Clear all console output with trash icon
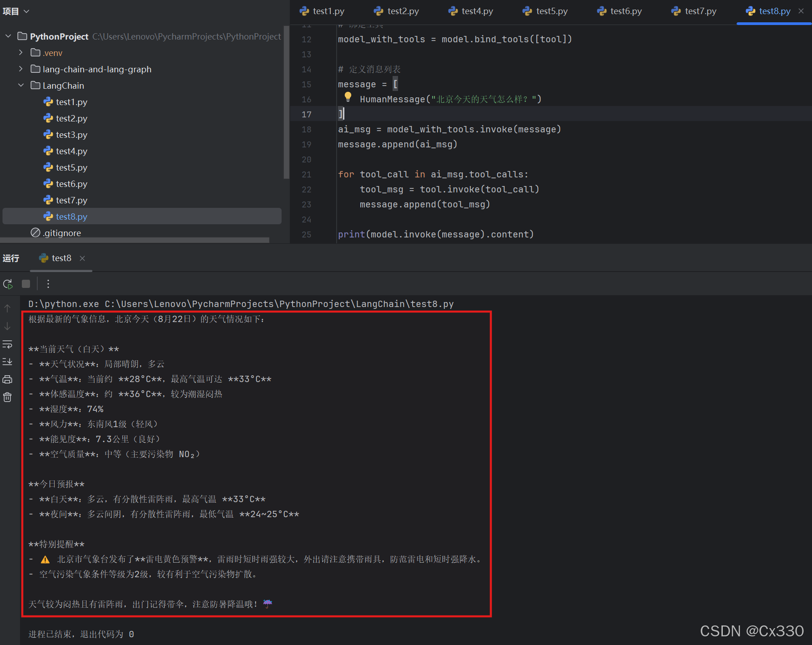 pyautogui.click(x=7, y=397)
